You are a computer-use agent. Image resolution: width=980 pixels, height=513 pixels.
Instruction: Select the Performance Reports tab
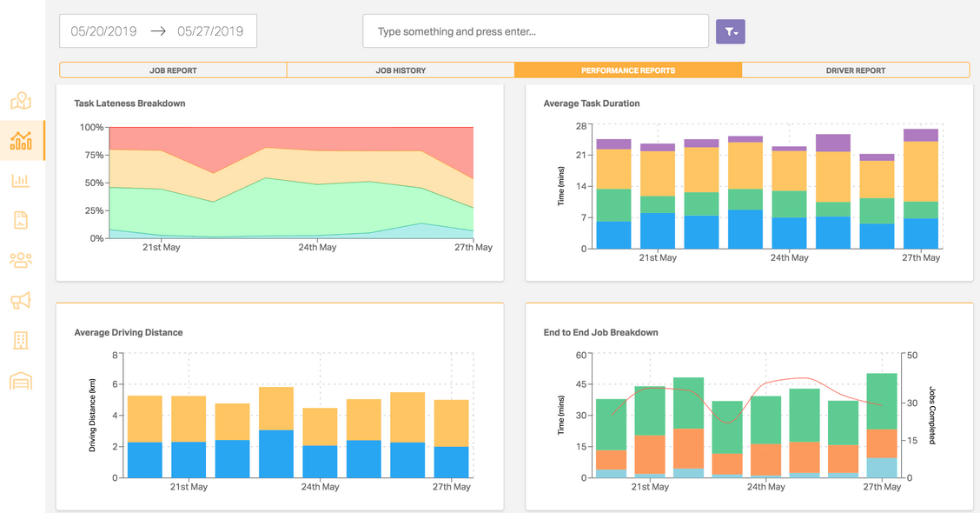(628, 70)
